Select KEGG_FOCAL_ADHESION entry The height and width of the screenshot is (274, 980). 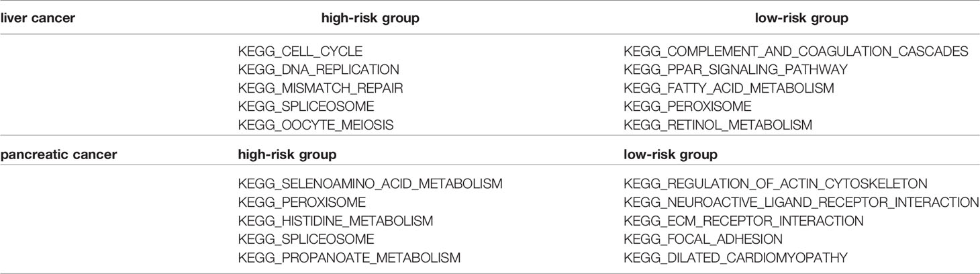[704, 239]
